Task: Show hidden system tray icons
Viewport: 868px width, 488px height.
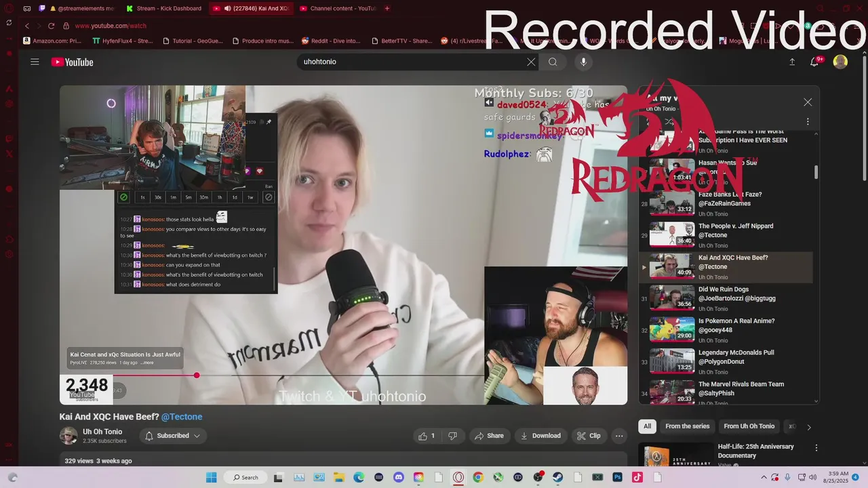Action: [x=764, y=477]
